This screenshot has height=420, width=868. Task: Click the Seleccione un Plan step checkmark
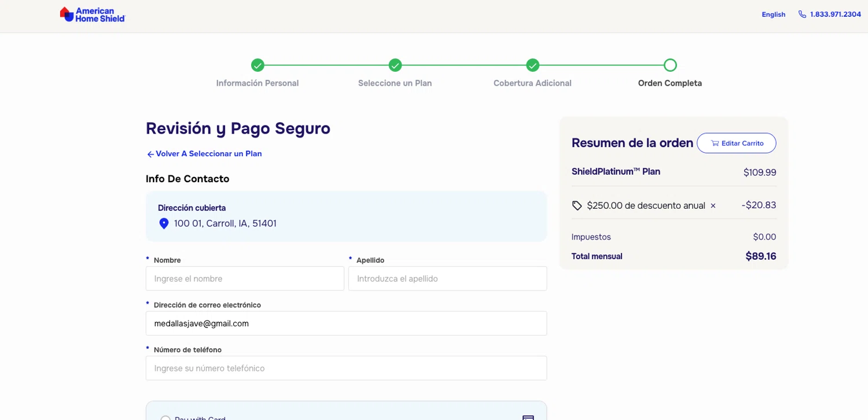[395, 65]
